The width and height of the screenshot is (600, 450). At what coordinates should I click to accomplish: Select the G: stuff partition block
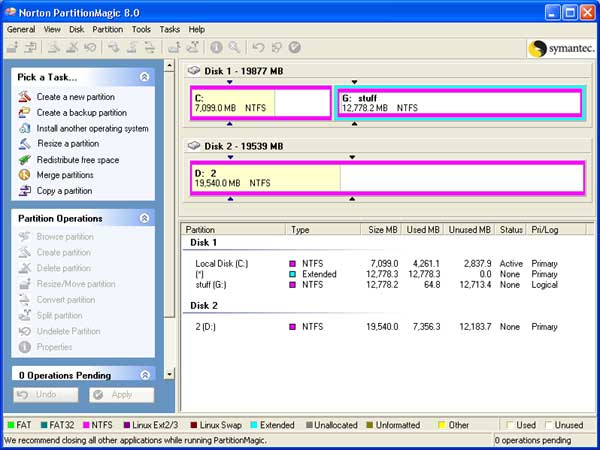pos(460,103)
